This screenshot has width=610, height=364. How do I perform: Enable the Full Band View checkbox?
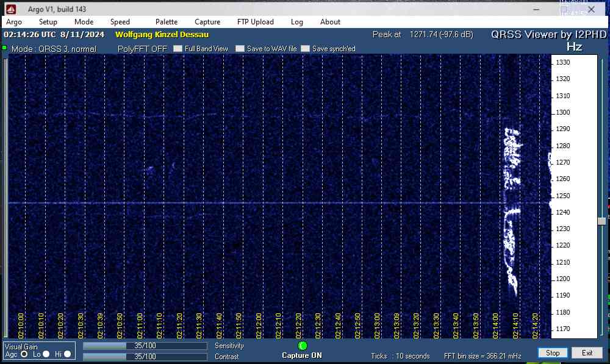[178, 49]
